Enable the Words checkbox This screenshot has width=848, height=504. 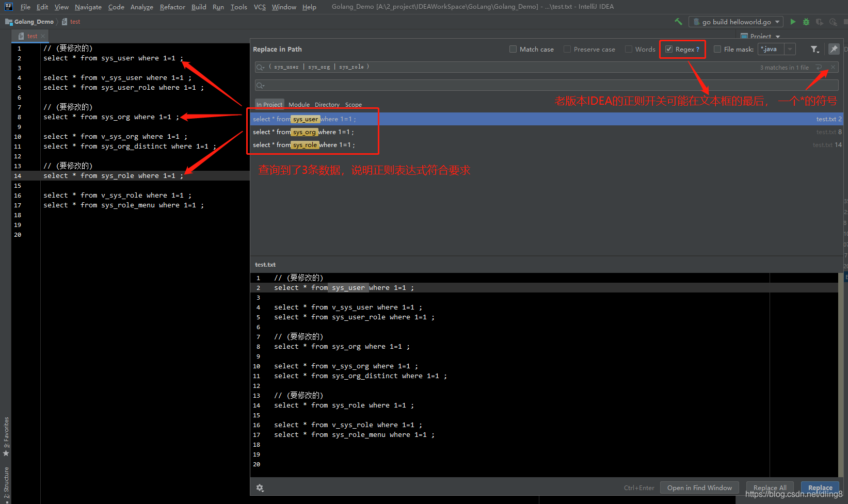(x=629, y=49)
